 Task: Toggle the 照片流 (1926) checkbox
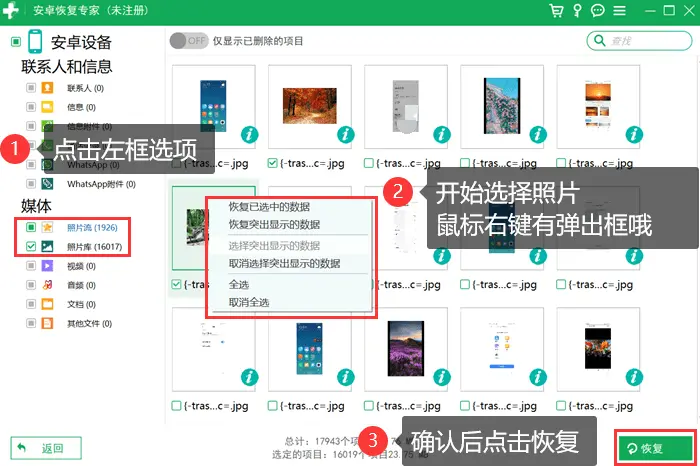(31, 228)
